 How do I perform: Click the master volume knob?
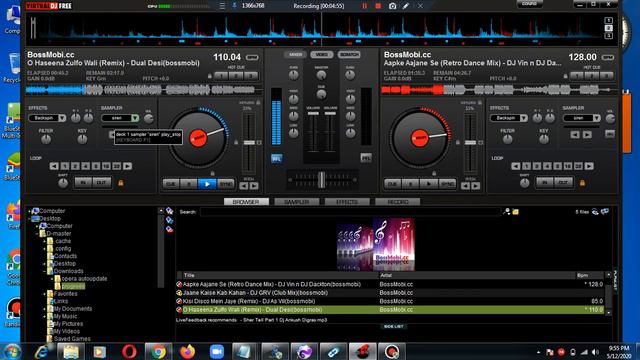tap(322, 75)
